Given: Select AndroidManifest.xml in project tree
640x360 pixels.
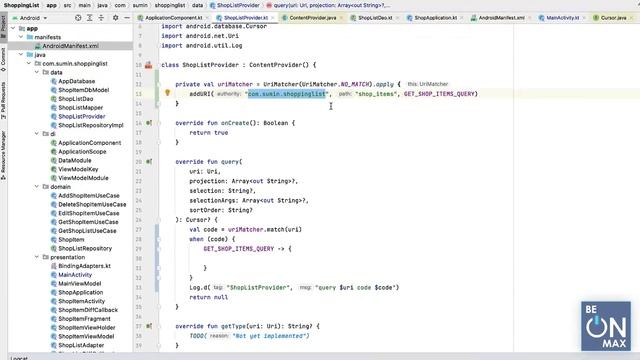Looking at the screenshot, I should 70,46.
